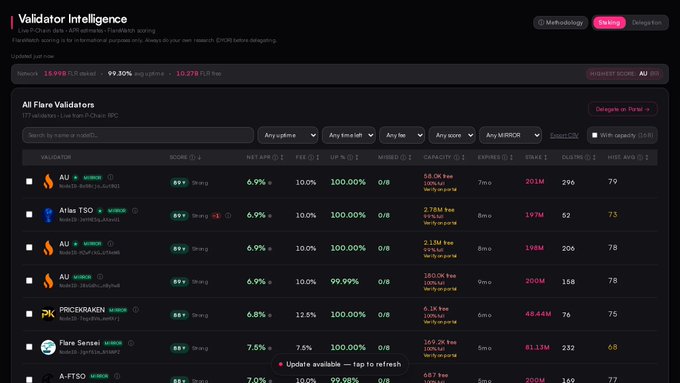Click the 2.78M free capacity text

(x=439, y=210)
